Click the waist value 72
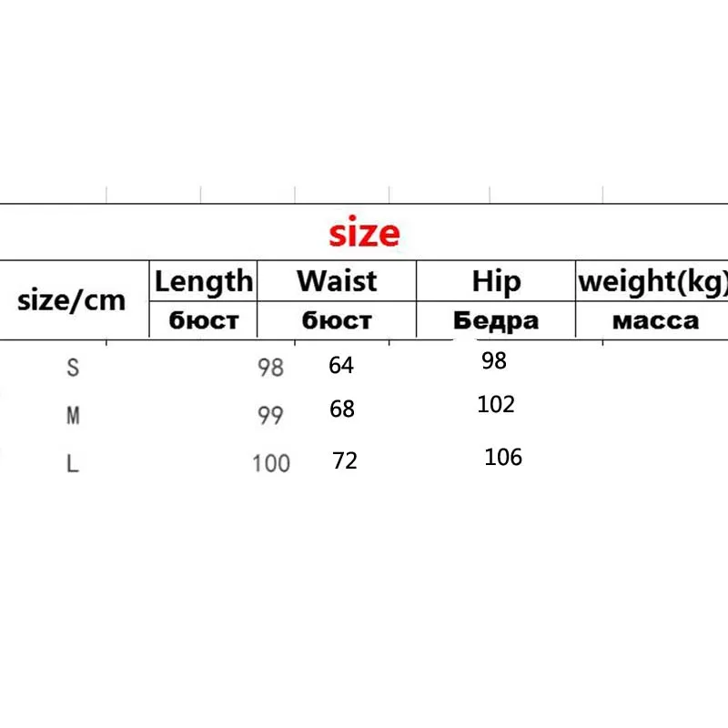Screen dimensions: 728x728 point(345,461)
